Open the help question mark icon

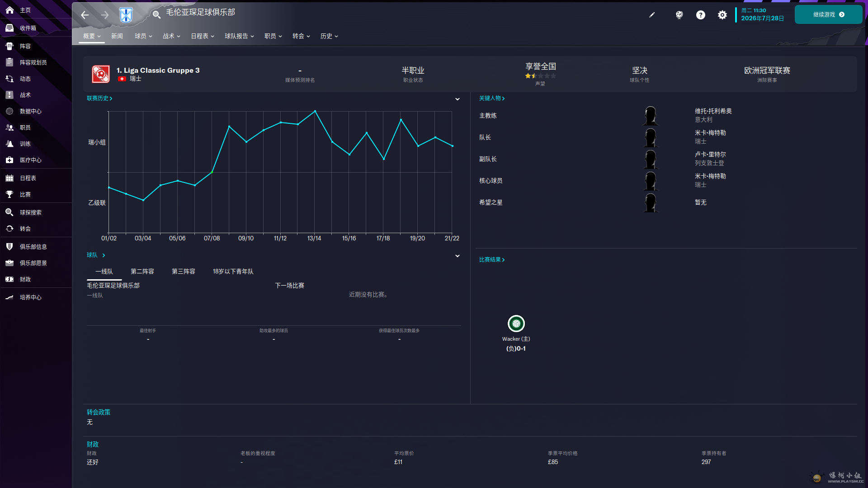(x=700, y=15)
